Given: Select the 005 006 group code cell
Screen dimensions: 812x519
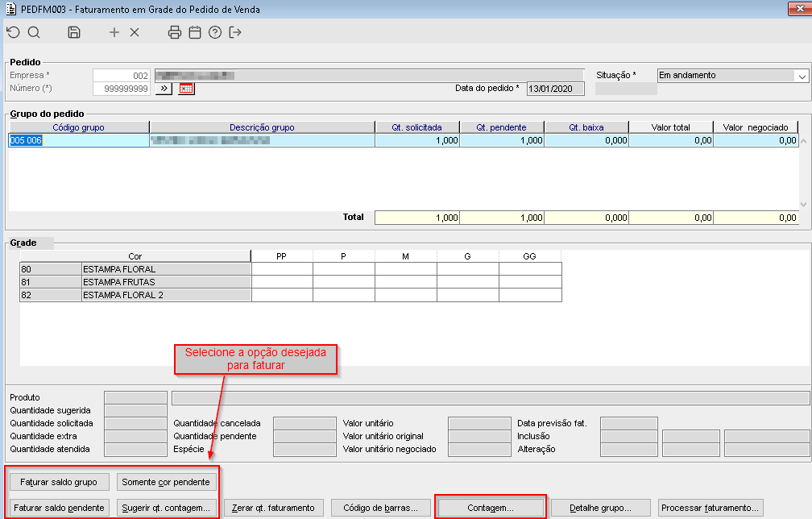Looking at the screenshot, I should pyautogui.click(x=79, y=140).
